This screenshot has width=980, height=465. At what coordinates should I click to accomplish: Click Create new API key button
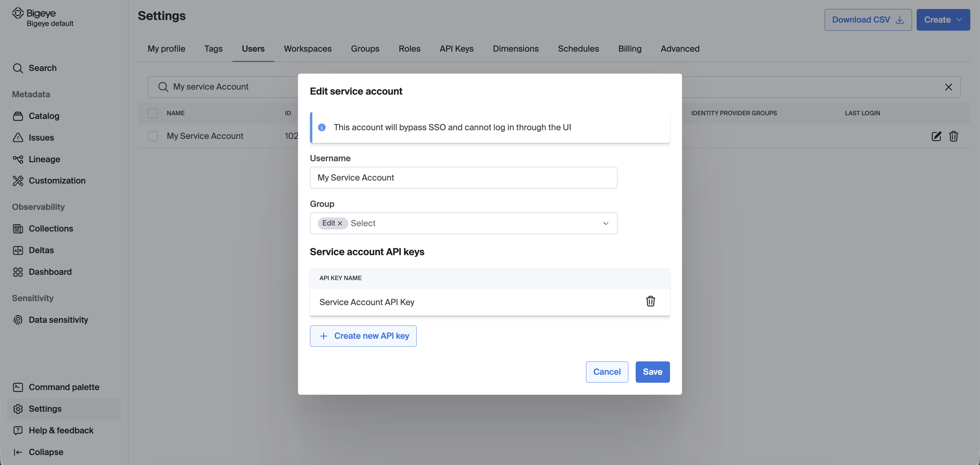363,336
